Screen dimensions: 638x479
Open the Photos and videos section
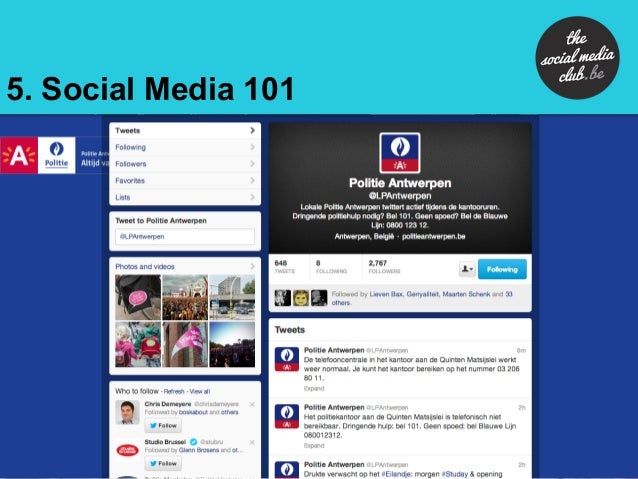click(x=145, y=267)
